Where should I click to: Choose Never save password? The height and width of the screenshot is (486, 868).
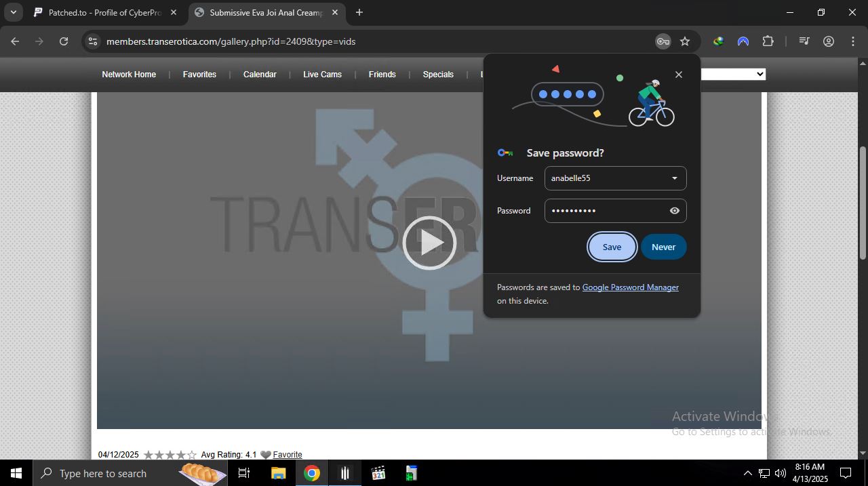pyautogui.click(x=663, y=247)
